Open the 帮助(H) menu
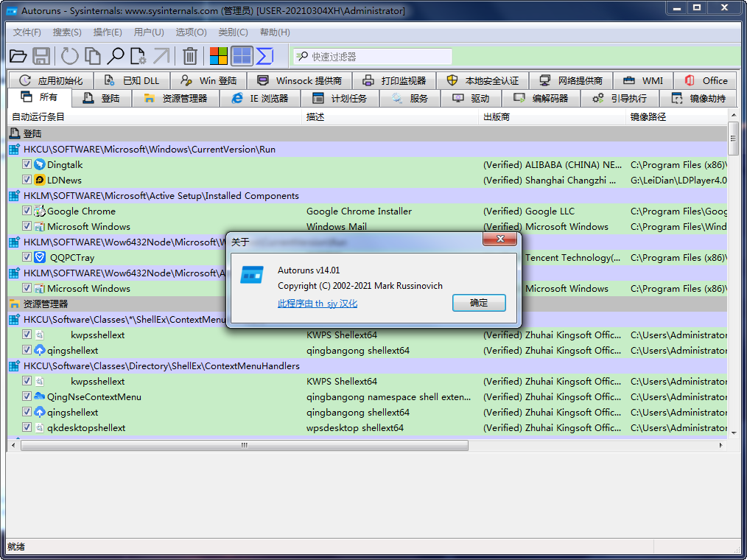The image size is (747, 560). [x=275, y=32]
